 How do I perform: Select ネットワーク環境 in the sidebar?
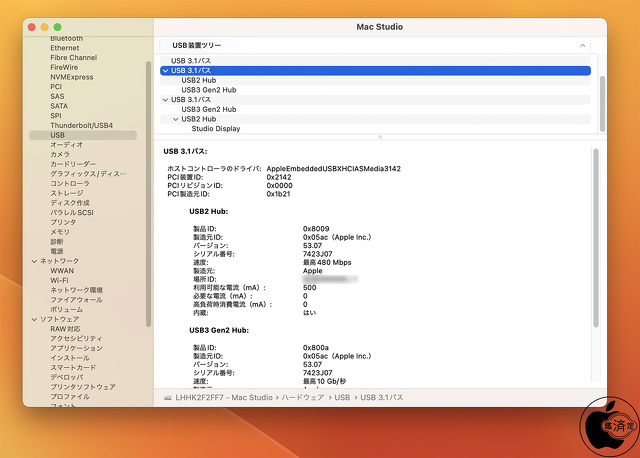(76, 290)
